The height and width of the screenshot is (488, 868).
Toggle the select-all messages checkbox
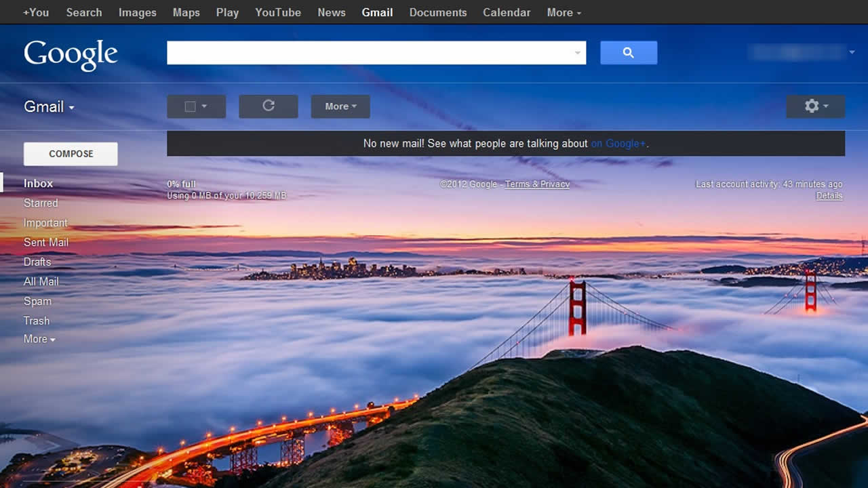191,106
